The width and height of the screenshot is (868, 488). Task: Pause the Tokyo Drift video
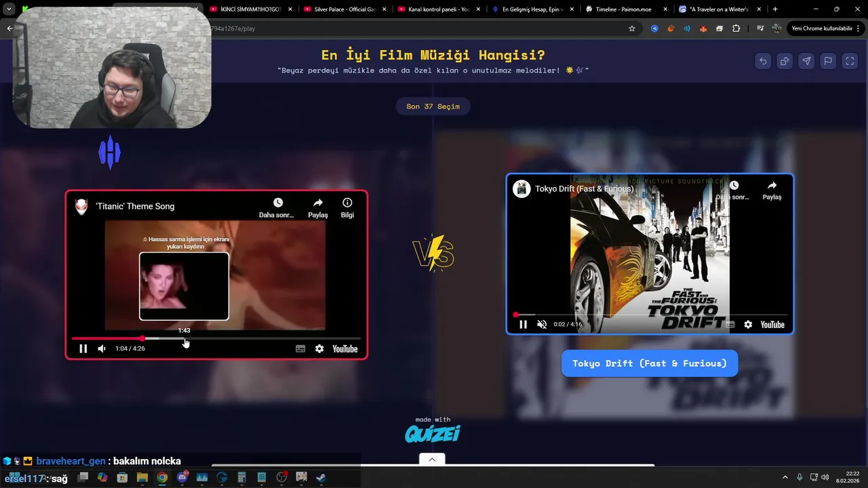(x=523, y=325)
